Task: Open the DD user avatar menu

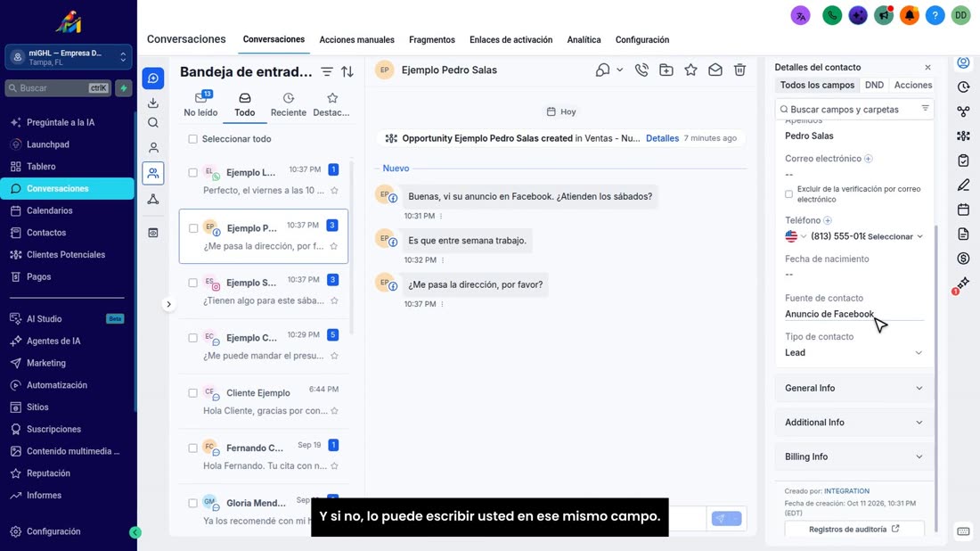Action: pyautogui.click(x=960, y=16)
